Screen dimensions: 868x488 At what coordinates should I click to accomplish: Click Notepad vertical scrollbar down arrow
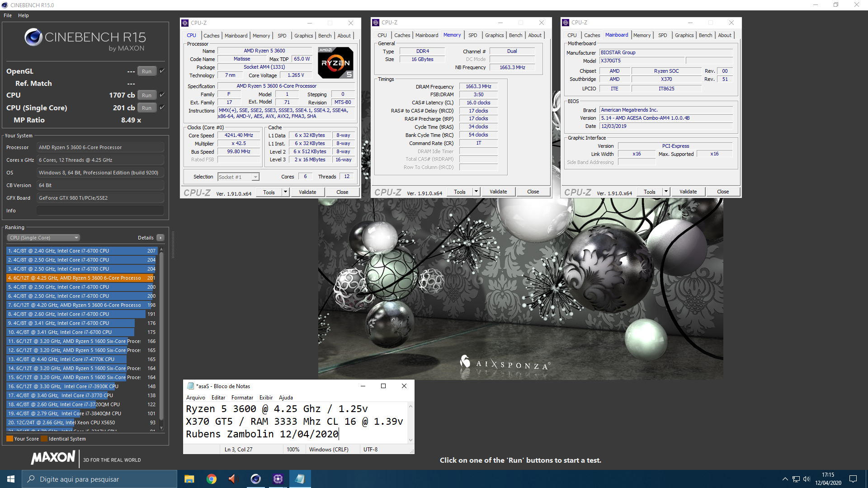(x=410, y=440)
